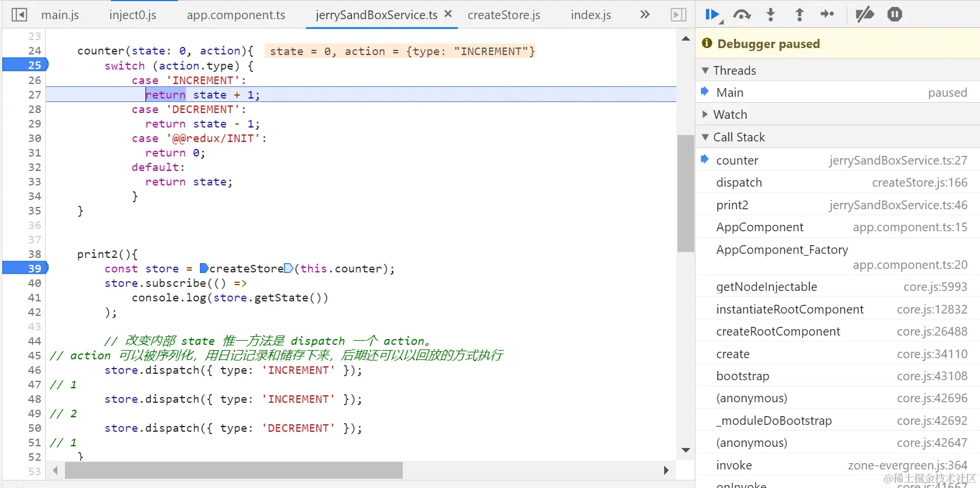Step over next function call
980x488 pixels.
pos(742,14)
